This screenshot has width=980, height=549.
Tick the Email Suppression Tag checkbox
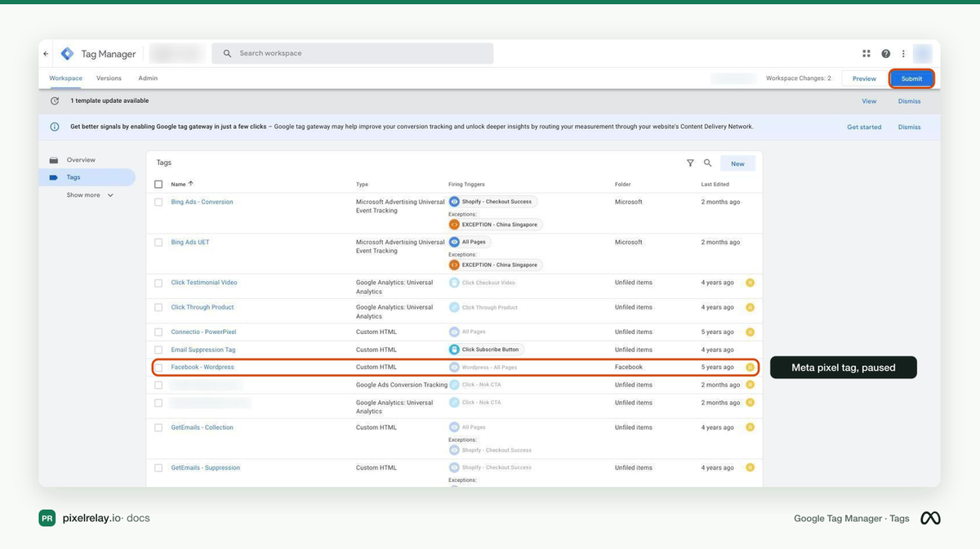[158, 350]
